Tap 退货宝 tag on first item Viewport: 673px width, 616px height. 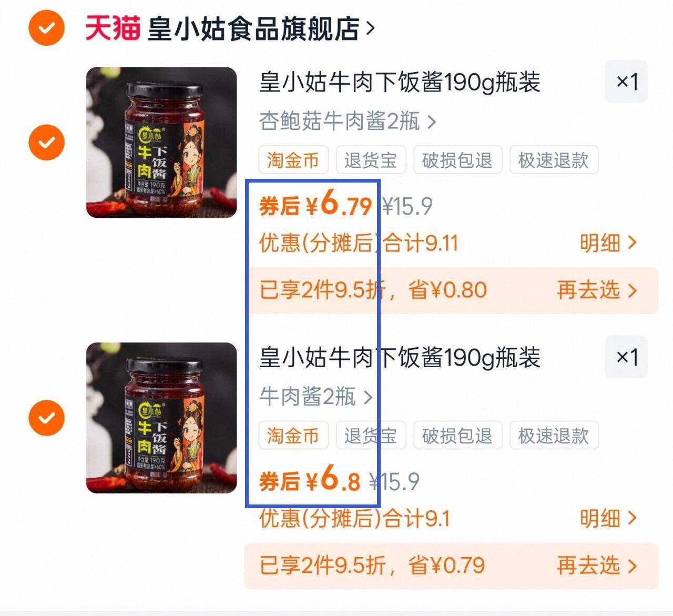(371, 160)
